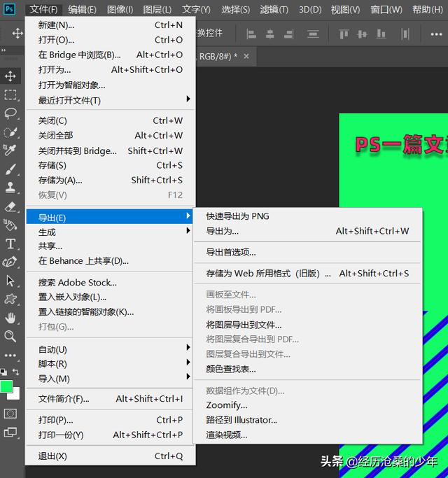Viewport: 448px width, 478px height.
Task: Open the 滤镜(T) Filter menu
Action: pyautogui.click(x=274, y=10)
